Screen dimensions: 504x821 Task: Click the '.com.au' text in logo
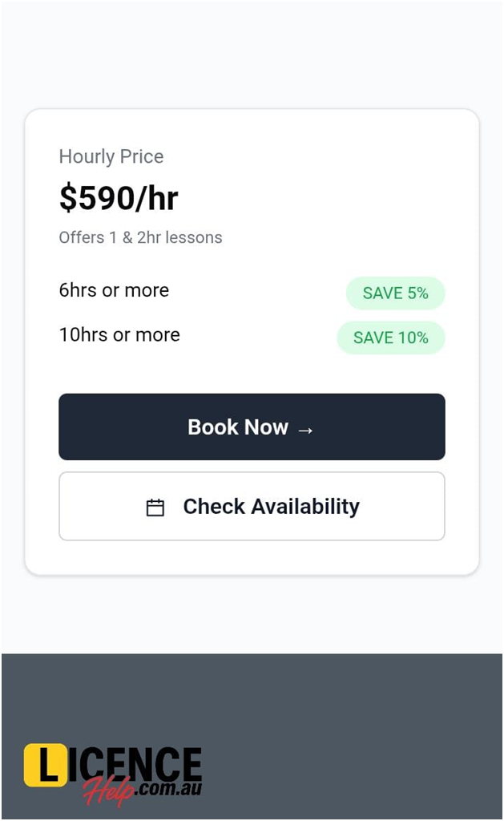(x=168, y=789)
